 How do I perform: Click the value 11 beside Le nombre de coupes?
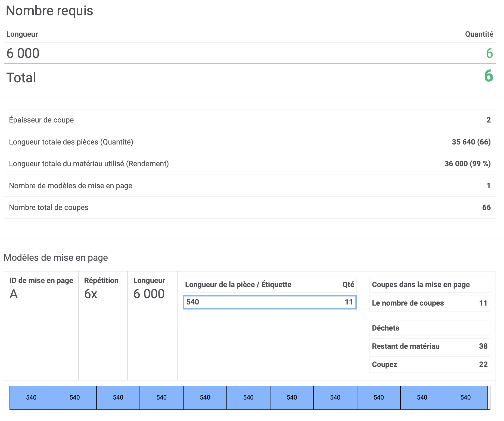(x=483, y=303)
